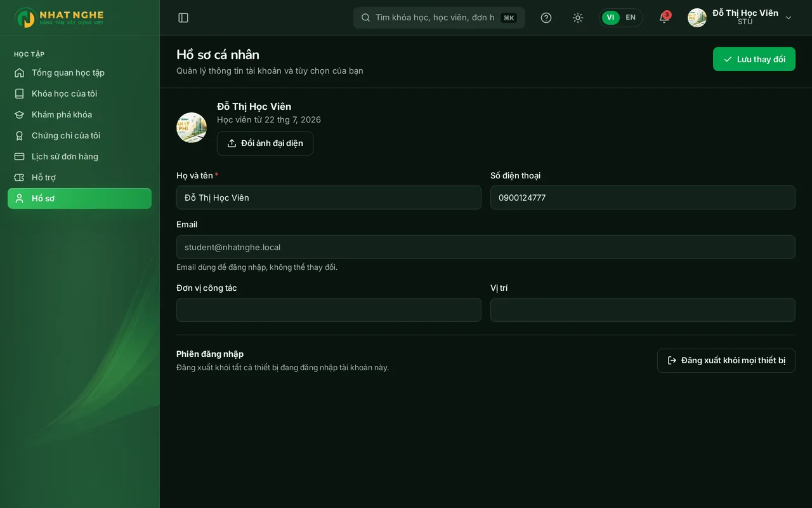Click the Đơn vị công tác field
Image resolution: width=812 pixels, height=508 pixels.
click(329, 310)
